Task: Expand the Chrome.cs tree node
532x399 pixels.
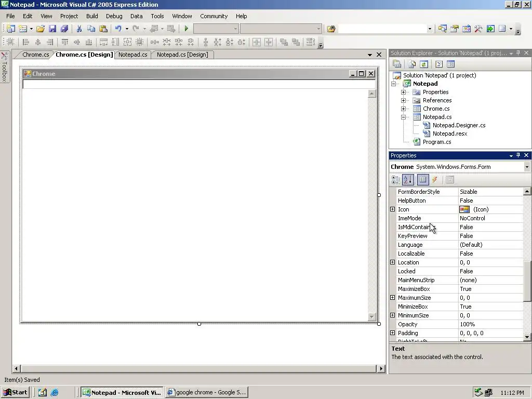Action: click(x=403, y=109)
